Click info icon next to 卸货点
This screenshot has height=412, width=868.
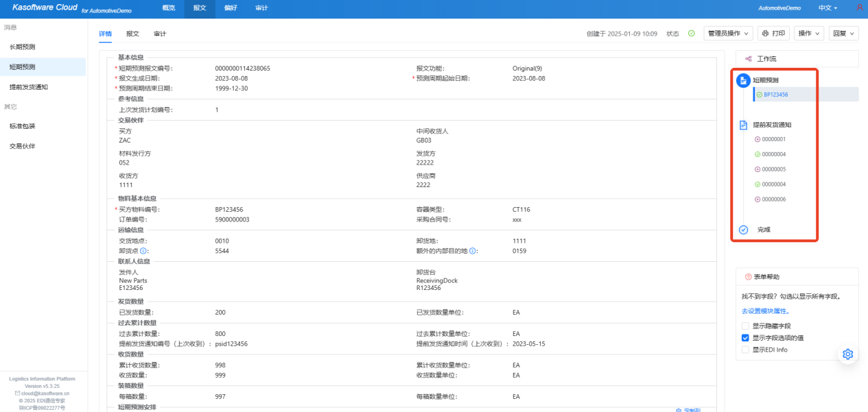tap(143, 251)
